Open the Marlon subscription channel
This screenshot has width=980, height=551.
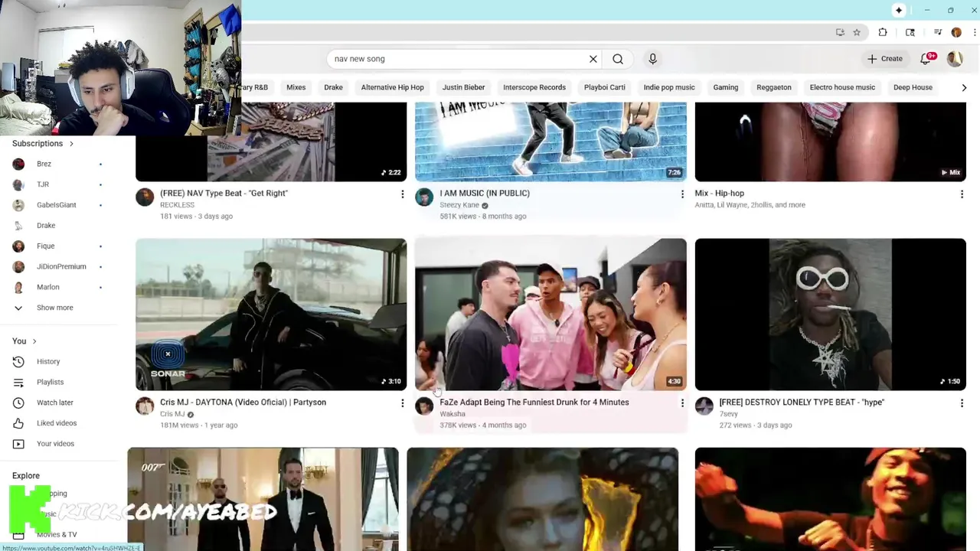coord(58,287)
